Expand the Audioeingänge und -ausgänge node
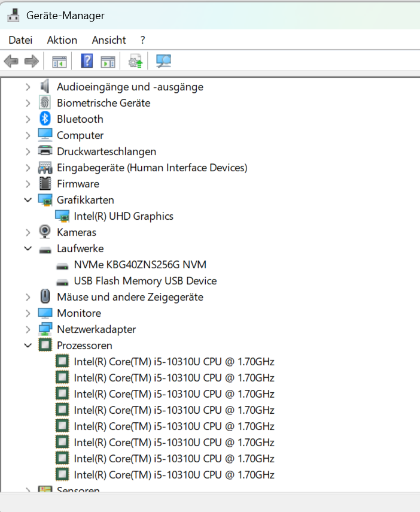 [28, 87]
